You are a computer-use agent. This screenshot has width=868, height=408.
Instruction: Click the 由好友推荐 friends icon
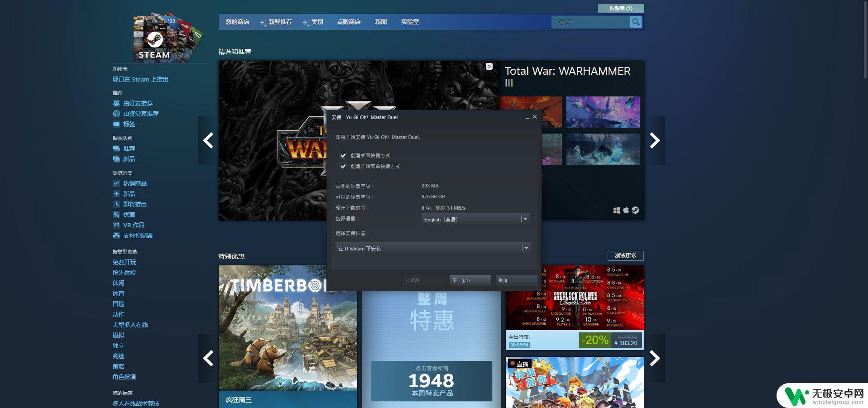[x=116, y=103]
